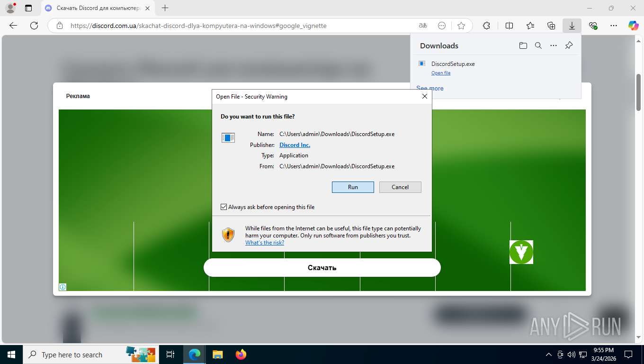Viewport: 644px width, 364px height.
Task: Open Browser essentials heart icon
Action: coord(593,26)
